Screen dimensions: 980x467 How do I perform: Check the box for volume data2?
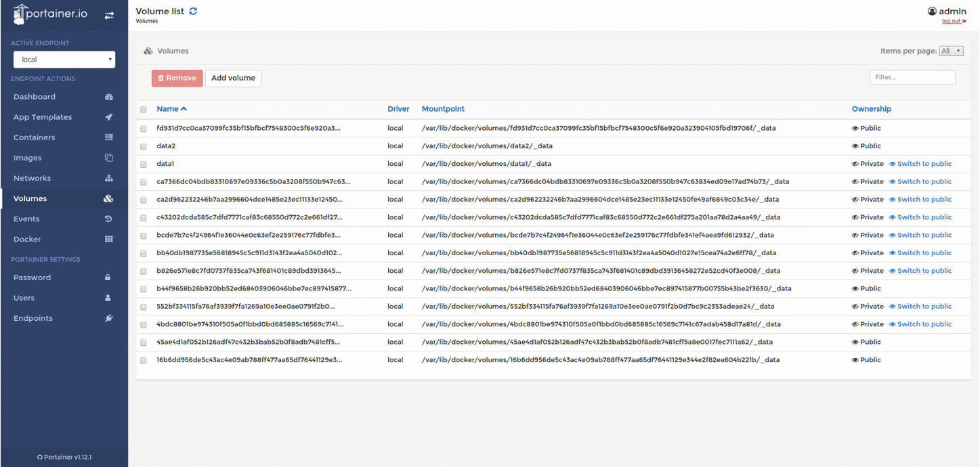pyautogui.click(x=143, y=146)
